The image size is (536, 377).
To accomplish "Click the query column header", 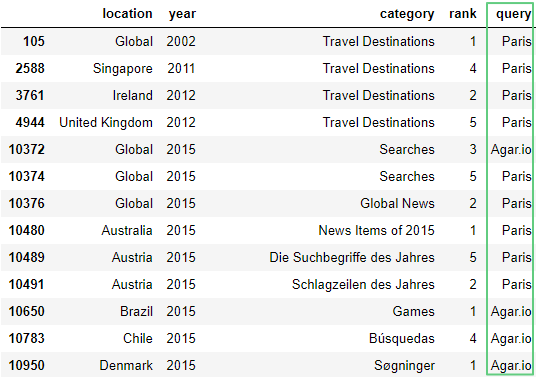I will tap(513, 14).
